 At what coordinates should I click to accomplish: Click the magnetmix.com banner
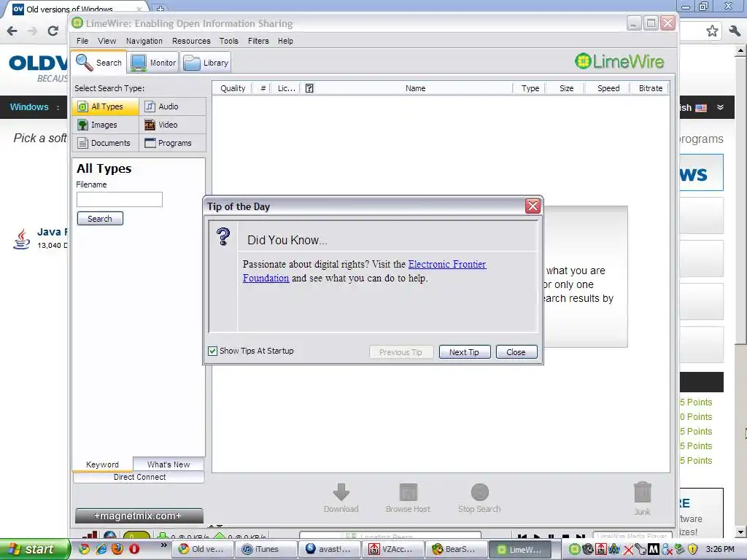click(x=139, y=516)
